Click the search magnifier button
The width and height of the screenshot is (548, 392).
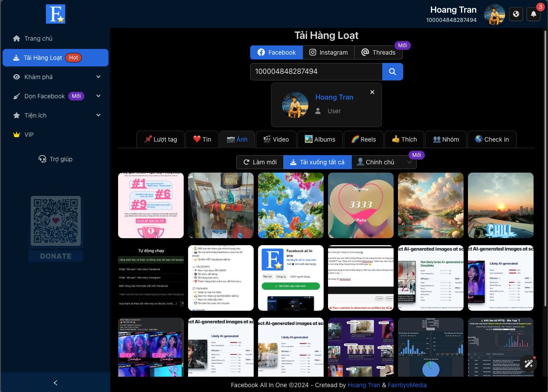[x=393, y=72]
